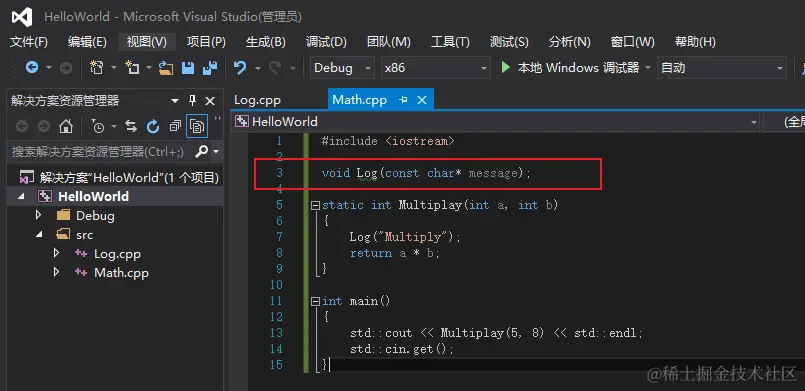
Task: Click the Navigate Backward blue arrow icon
Action: (32, 67)
